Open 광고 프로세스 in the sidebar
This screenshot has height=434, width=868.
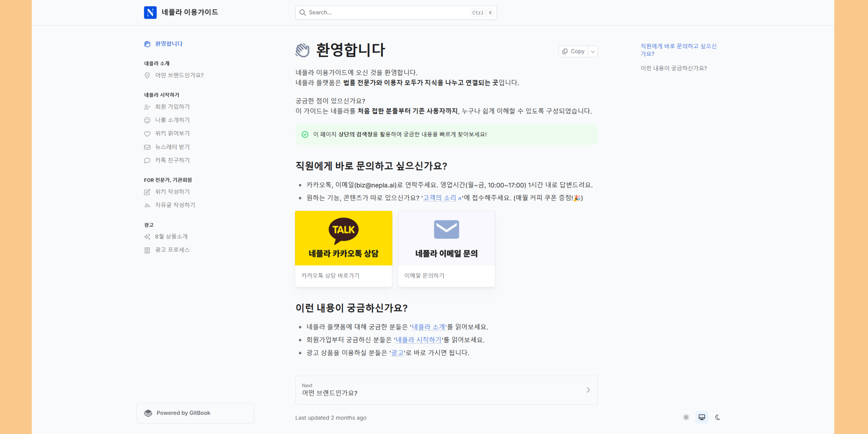click(172, 250)
